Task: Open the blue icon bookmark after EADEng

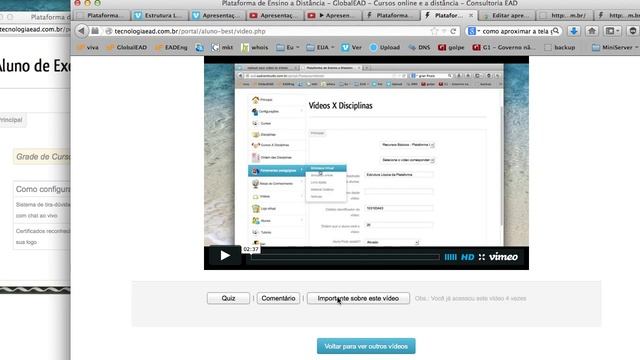Action: click(200, 47)
